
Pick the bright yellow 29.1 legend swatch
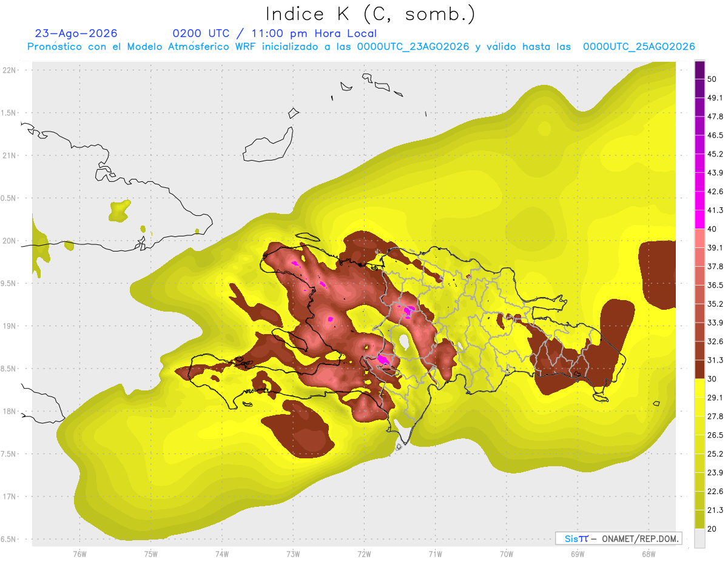point(699,388)
